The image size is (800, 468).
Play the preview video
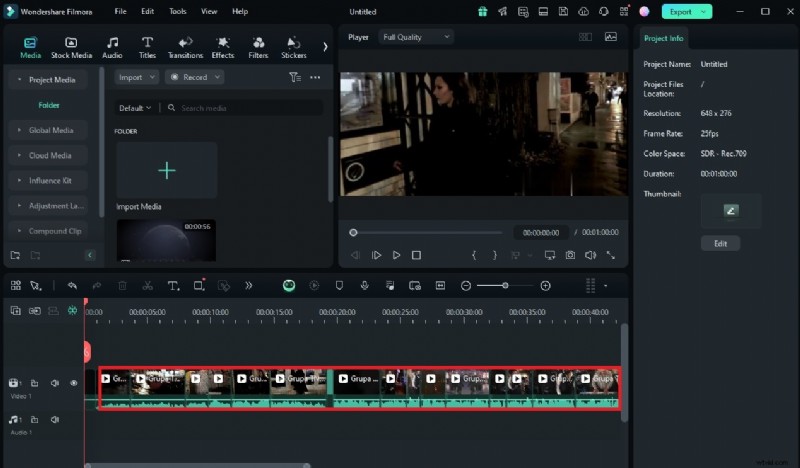[x=396, y=255]
